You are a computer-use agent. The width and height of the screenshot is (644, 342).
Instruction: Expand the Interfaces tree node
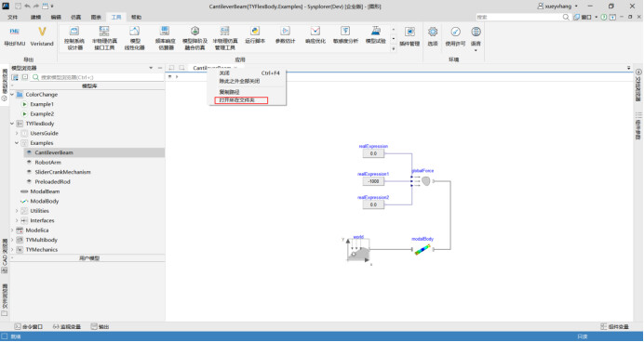click(x=17, y=220)
